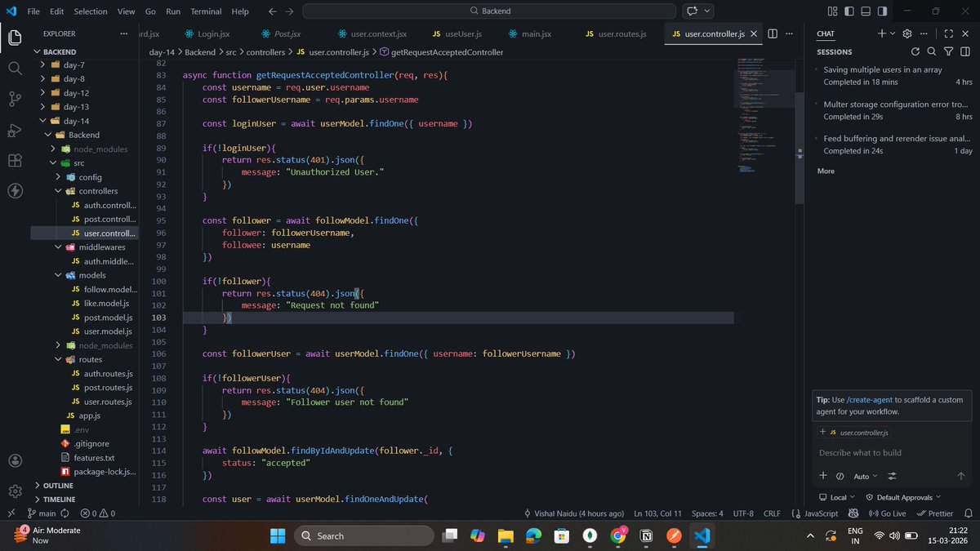Toggle the bottom panel
This screenshot has height=551, width=980.
(x=866, y=11)
